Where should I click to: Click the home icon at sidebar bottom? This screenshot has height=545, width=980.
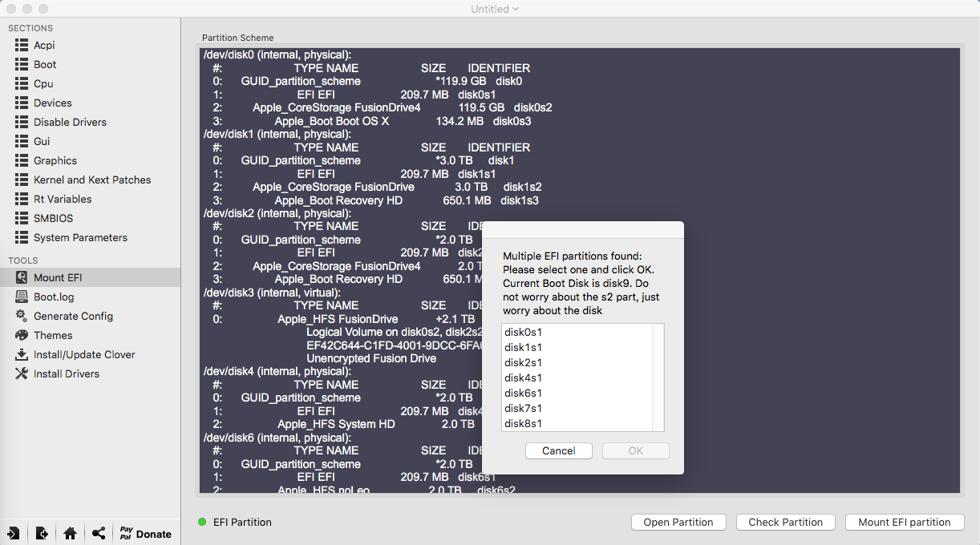(70, 533)
